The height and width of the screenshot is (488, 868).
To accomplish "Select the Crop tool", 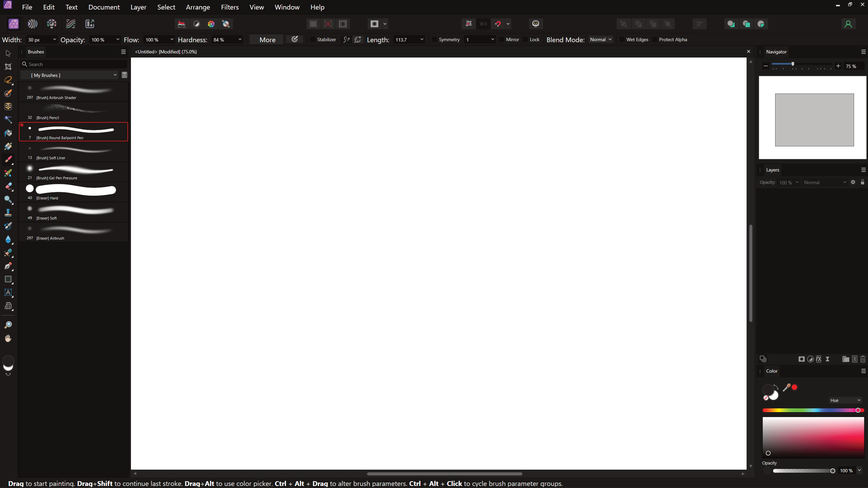I will pos(8,66).
